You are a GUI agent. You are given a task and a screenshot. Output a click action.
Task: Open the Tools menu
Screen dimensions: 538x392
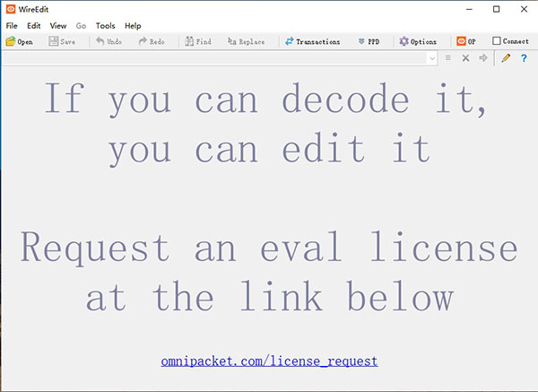coord(105,26)
